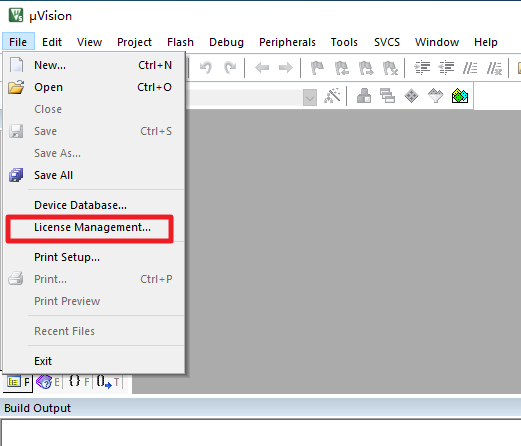Open the Tools menu
Viewport: 521px width, 446px height.
point(344,42)
